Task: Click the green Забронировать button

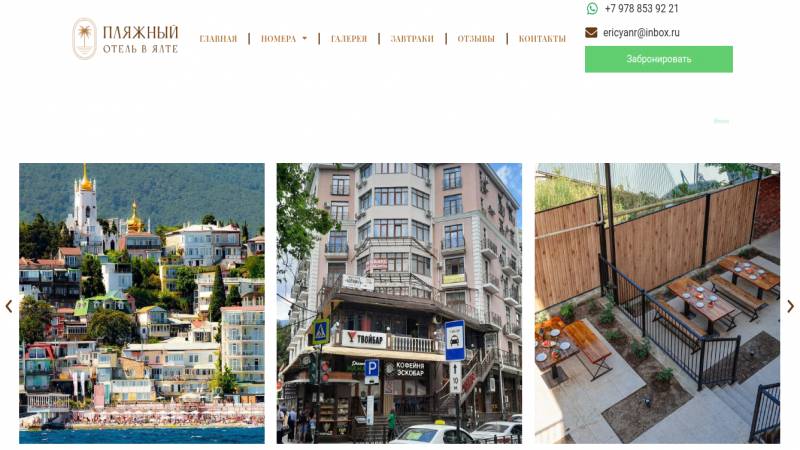Action: pyautogui.click(x=659, y=59)
